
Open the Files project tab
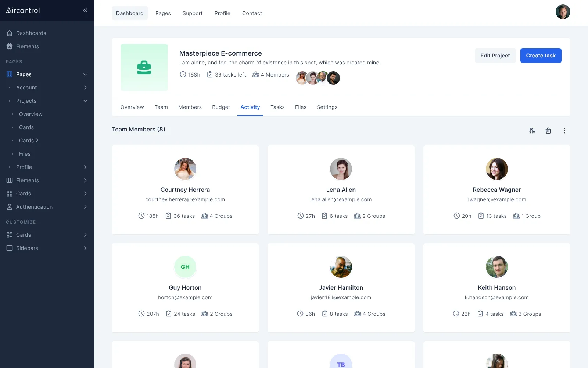point(301,107)
